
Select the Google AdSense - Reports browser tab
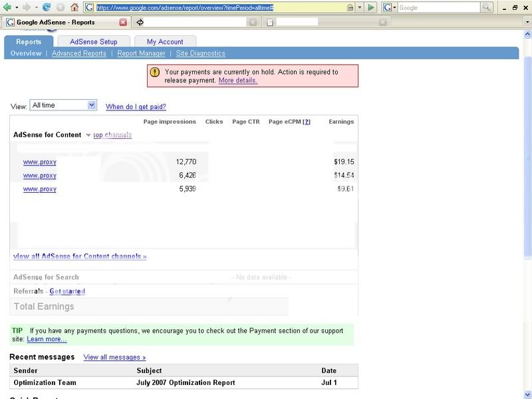(x=66, y=23)
